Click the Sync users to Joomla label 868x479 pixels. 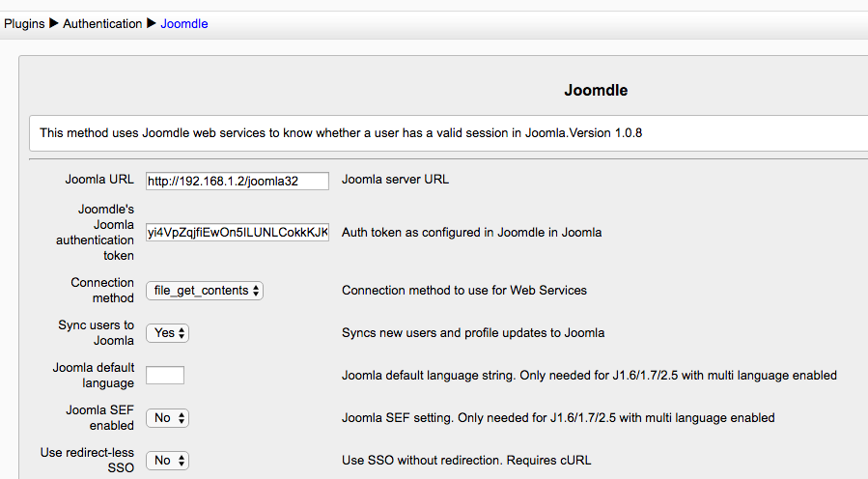[x=97, y=333]
